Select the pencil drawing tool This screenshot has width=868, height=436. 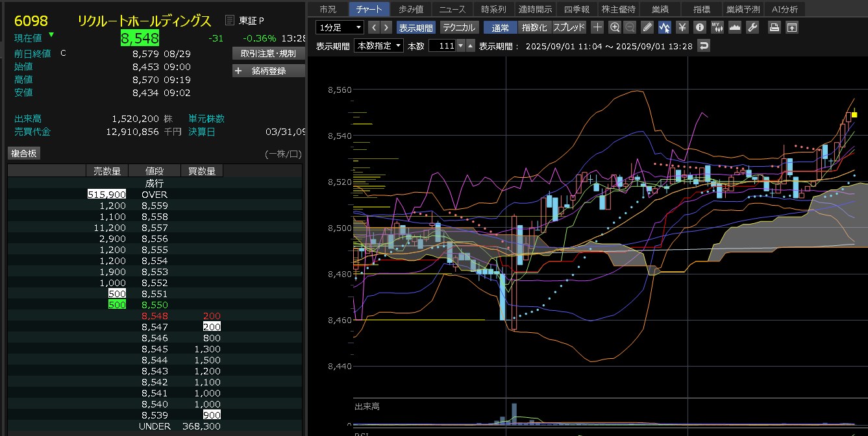pyautogui.click(x=647, y=27)
